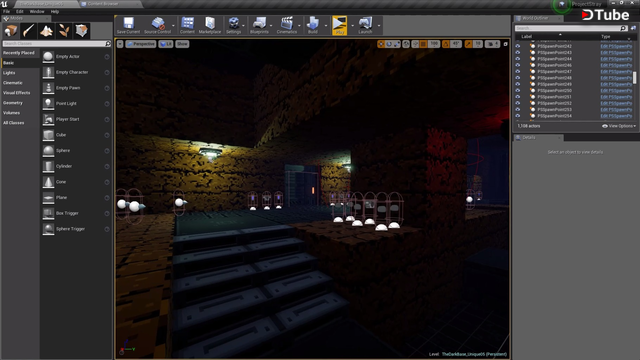The height and width of the screenshot is (360, 640).
Task: Select the Volumes category
Action: coord(11,113)
